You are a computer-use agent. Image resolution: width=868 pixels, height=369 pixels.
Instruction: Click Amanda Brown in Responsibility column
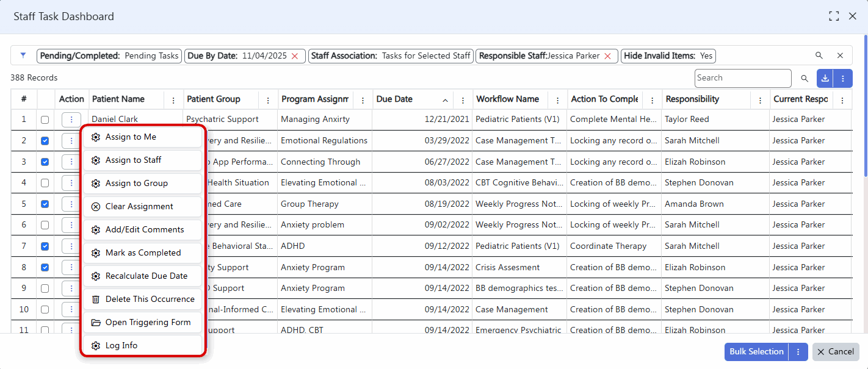click(x=694, y=204)
